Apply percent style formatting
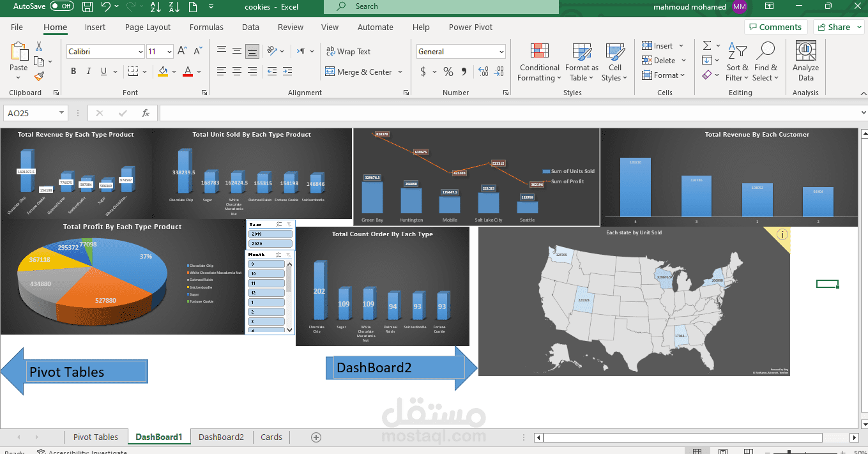This screenshot has width=868, height=454. tap(448, 72)
